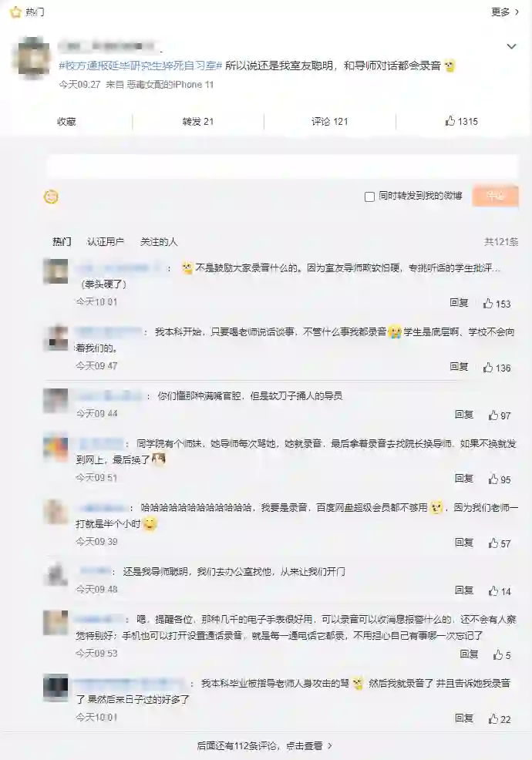Like the comment with 97 likes
Screen dimensions: 532x760
tap(493, 415)
